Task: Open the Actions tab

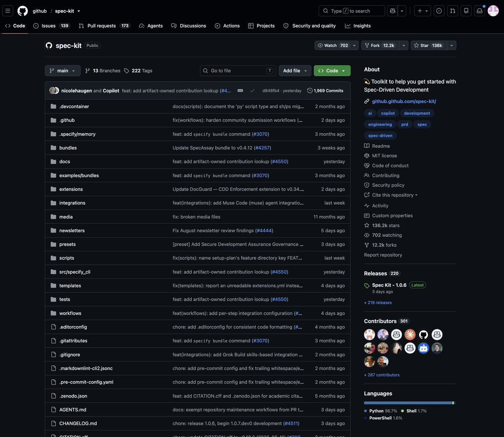Action: pyautogui.click(x=227, y=26)
